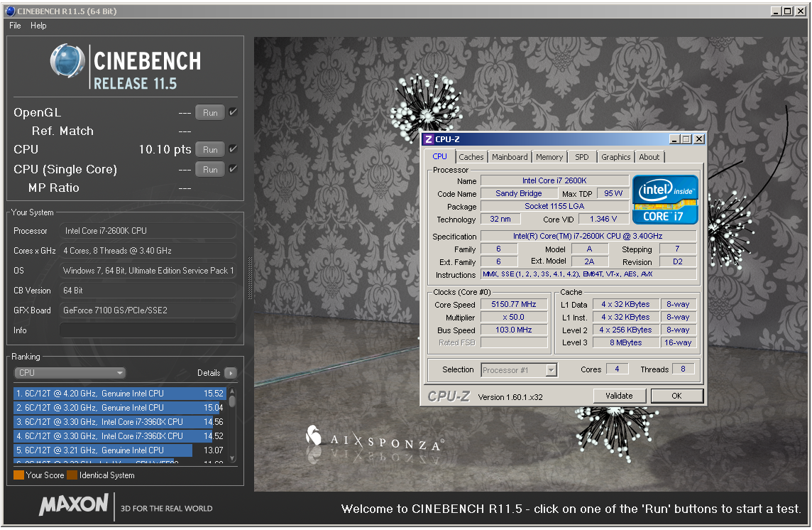Screen dimensions: 812x530
Task: Click the Bus Speed 103.0 MHz value
Action: pos(514,330)
